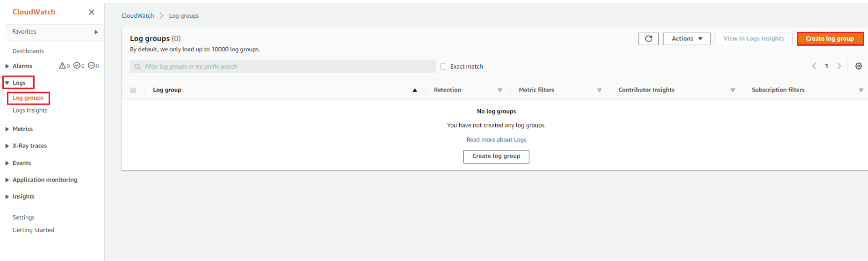This screenshot has height=261, width=868.
Task: Click CloudWatch sidebar title
Action: tap(34, 12)
